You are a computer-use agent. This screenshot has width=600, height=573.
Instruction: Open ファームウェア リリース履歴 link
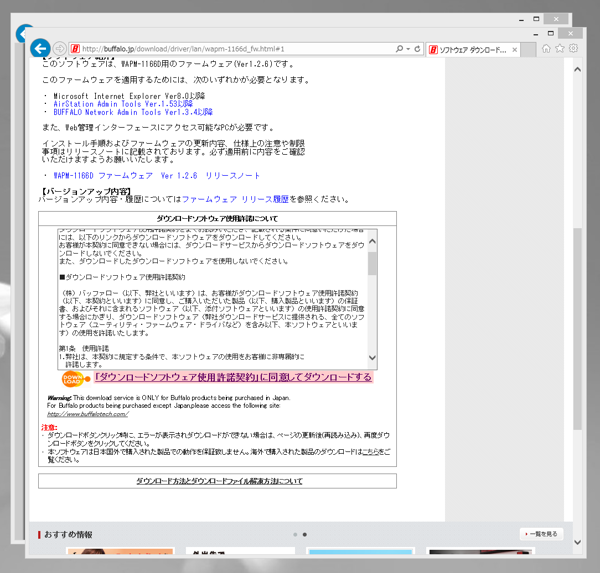(235, 199)
